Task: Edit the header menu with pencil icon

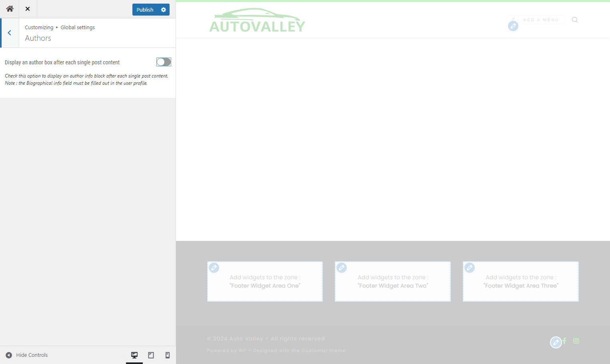Action: [x=513, y=26]
